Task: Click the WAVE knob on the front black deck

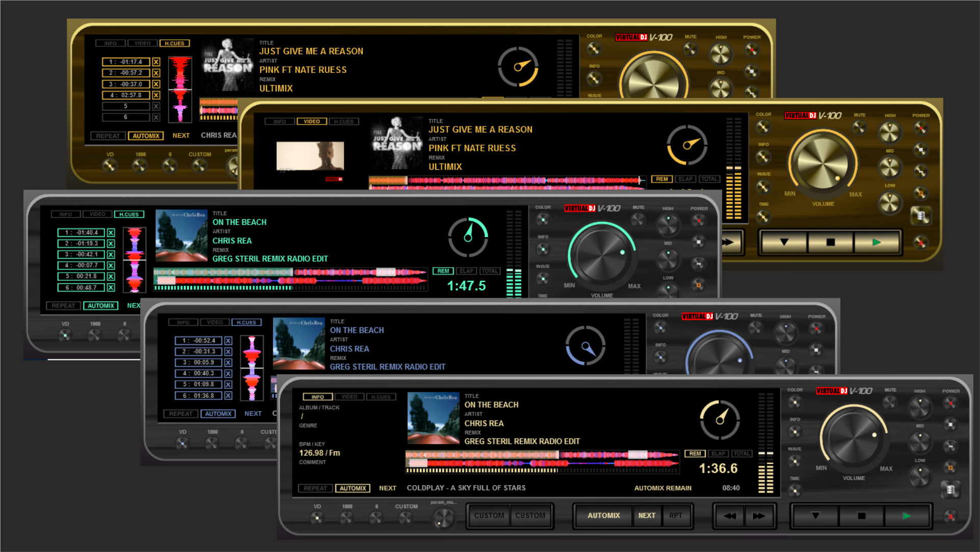Action: click(x=794, y=462)
